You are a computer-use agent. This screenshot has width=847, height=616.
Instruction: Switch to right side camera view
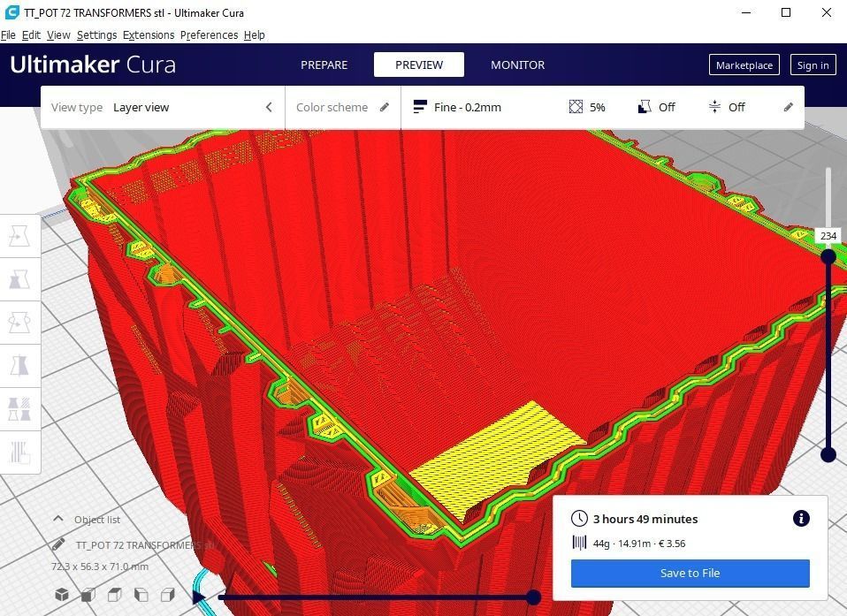coord(168,595)
